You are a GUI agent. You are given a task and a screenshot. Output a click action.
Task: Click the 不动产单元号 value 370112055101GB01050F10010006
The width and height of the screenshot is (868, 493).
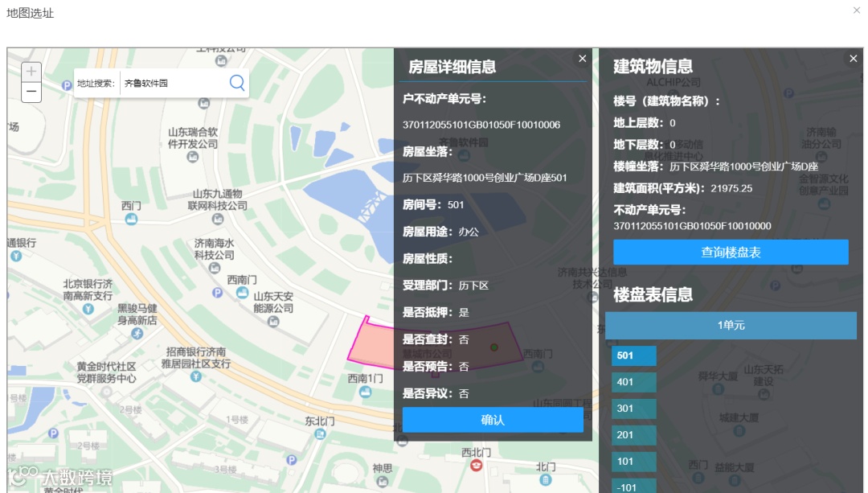point(481,125)
